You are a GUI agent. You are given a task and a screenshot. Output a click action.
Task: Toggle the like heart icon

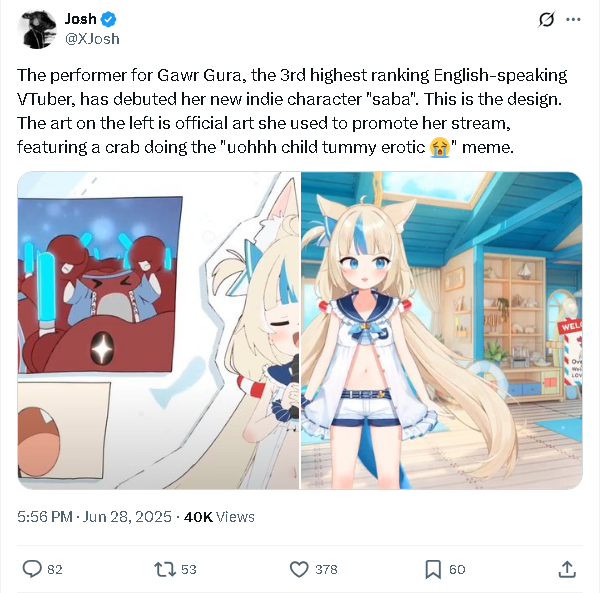click(x=299, y=569)
